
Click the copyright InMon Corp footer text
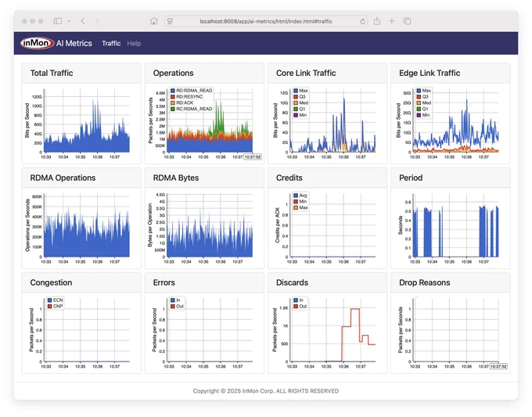click(x=266, y=391)
